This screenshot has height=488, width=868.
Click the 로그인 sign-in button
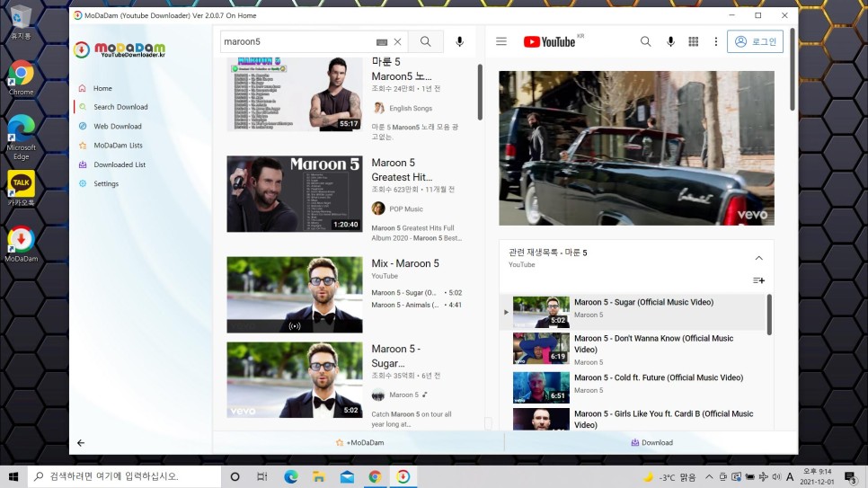[755, 41]
